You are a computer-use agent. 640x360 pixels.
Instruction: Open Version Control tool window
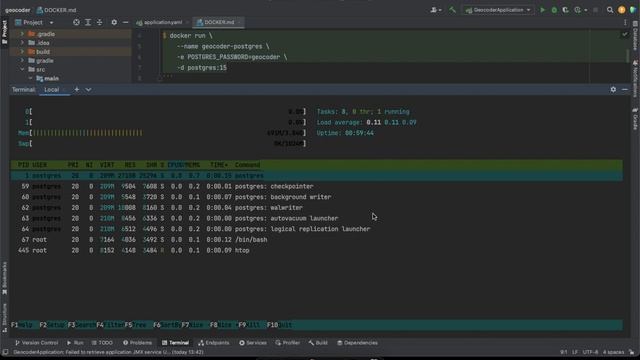[x=37, y=342]
